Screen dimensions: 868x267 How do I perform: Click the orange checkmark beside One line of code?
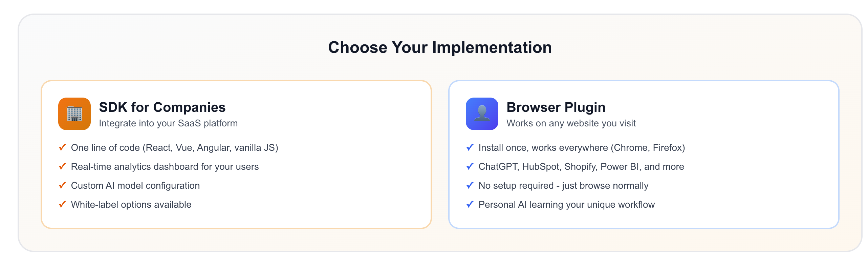tap(63, 147)
